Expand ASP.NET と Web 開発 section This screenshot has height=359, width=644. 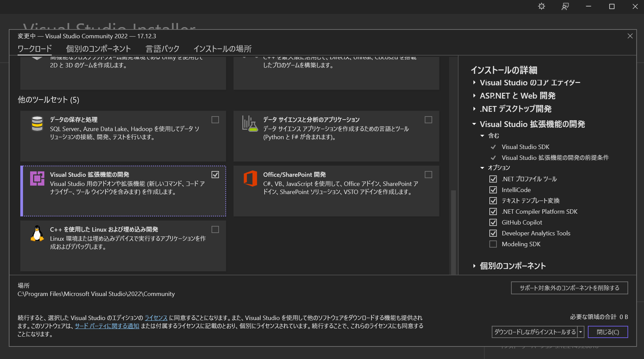tap(474, 96)
